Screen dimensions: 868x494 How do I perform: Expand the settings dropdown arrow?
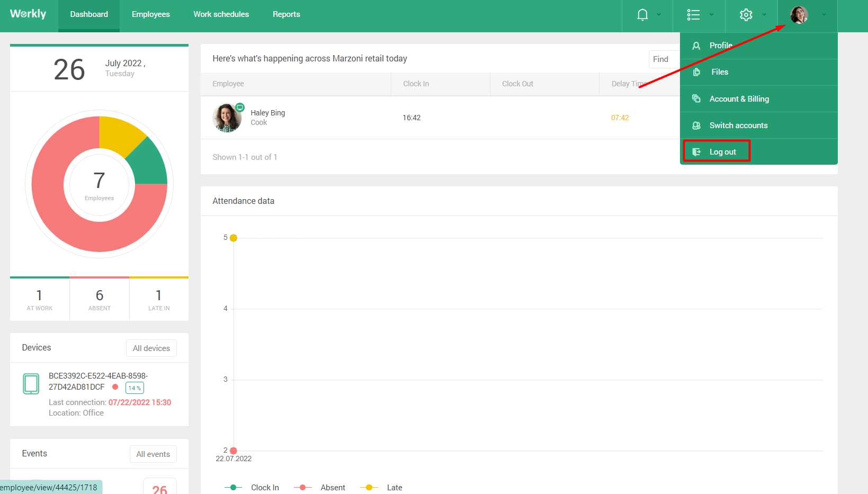point(764,15)
